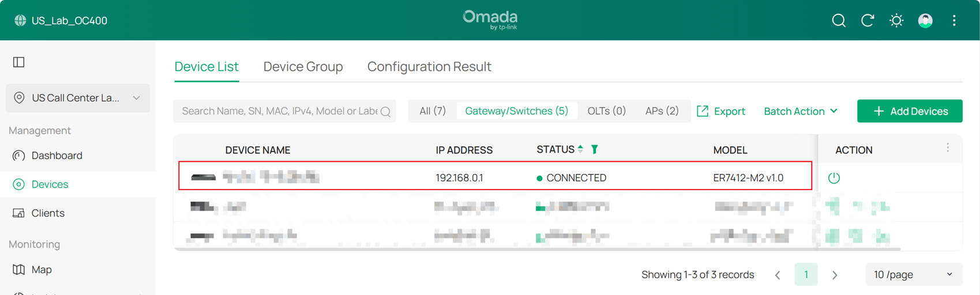Open the Batch Action dropdown

801,111
